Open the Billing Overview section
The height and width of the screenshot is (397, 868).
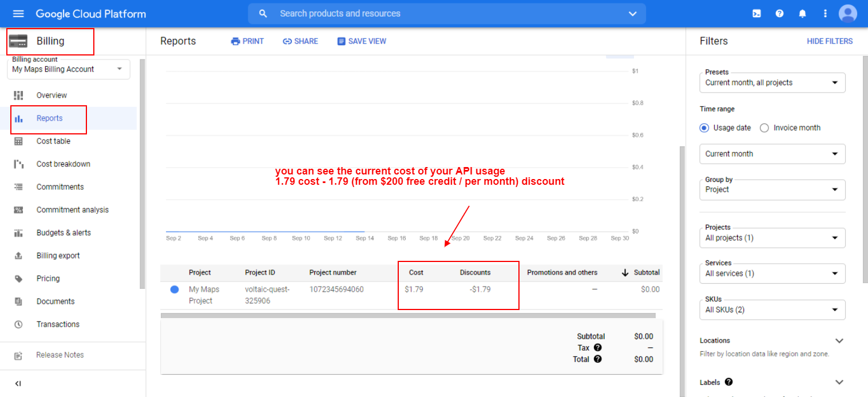(51, 95)
